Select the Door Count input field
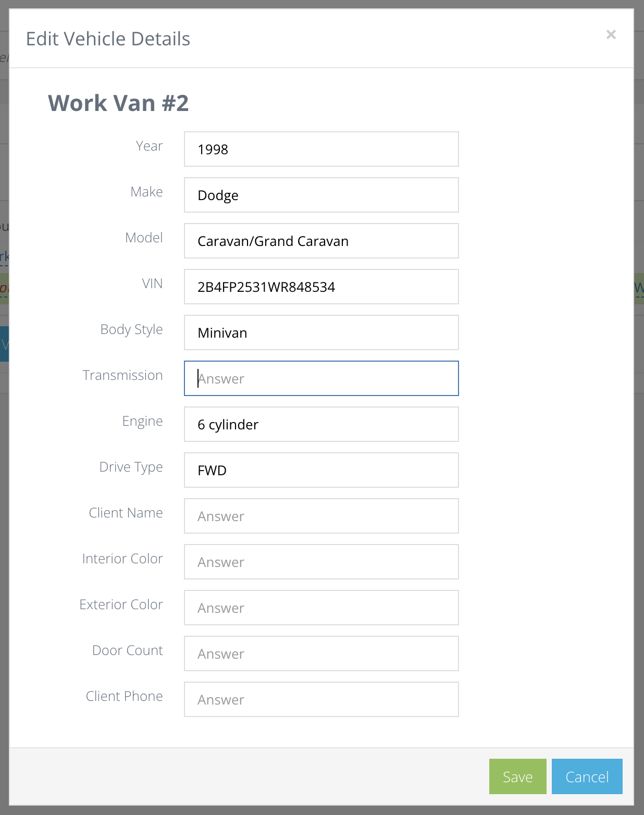This screenshot has height=815, width=644. coord(321,653)
